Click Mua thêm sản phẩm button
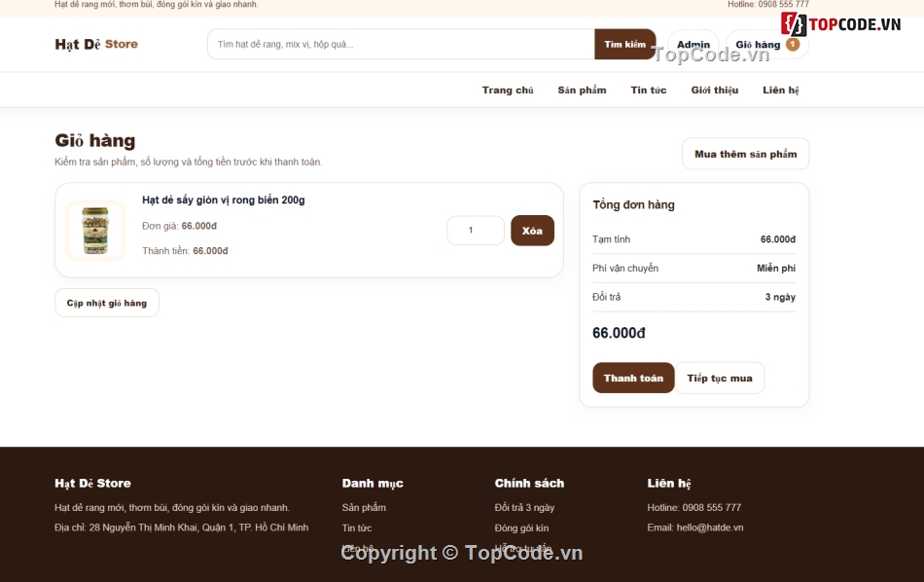924x582 pixels. 745,154
